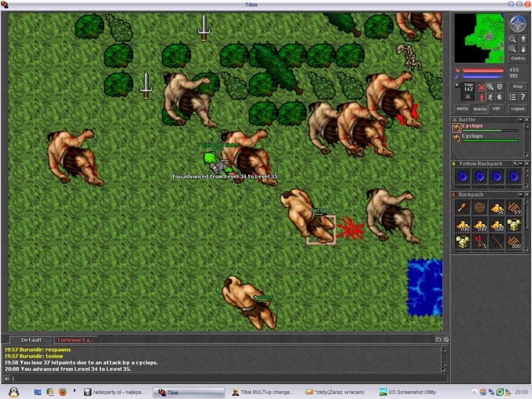The height and width of the screenshot is (399, 532).
Task: Go up one container level in Yellow Backpack
Action: (515, 164)
